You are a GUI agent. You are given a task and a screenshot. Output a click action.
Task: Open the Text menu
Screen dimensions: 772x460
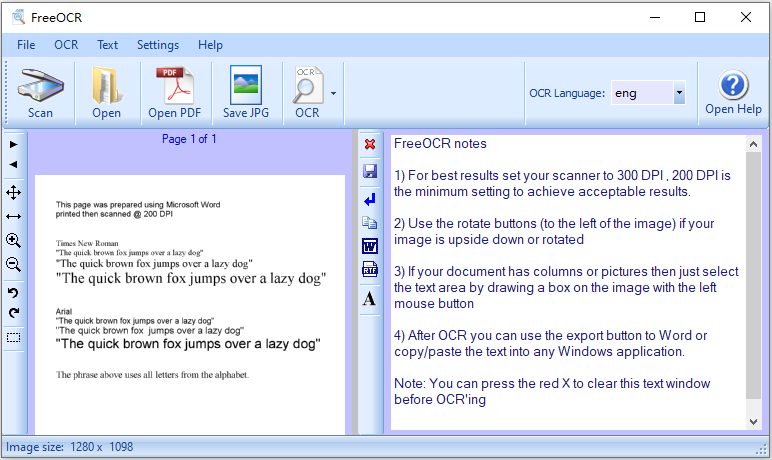coord(107,45)
